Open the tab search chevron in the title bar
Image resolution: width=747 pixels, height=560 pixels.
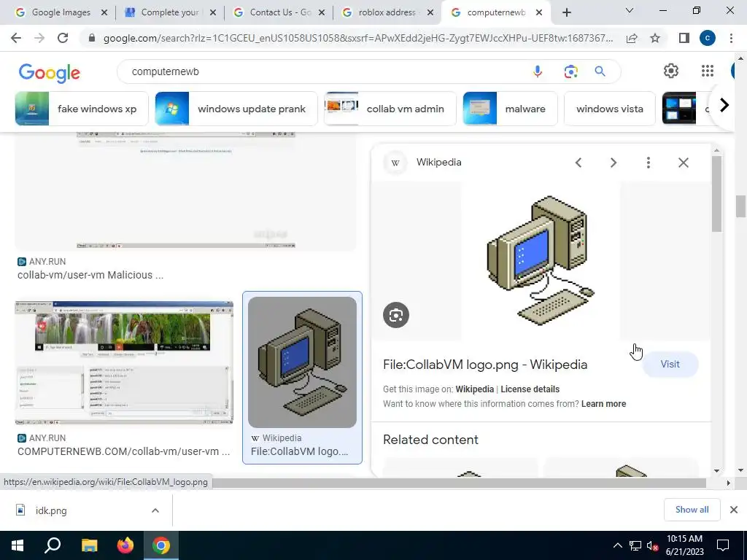click(630, 10)
